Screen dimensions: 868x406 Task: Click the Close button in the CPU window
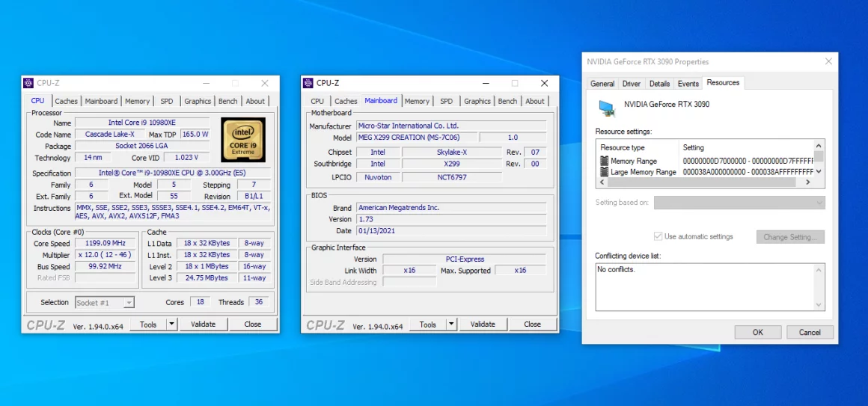click(x=253, y=325)
